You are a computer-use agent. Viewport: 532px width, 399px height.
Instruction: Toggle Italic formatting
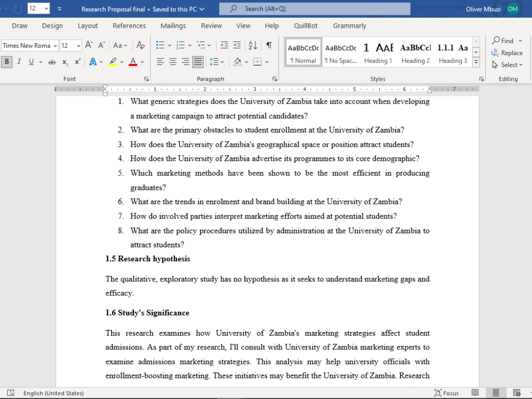pyautogui.click(x=19, y=62)
